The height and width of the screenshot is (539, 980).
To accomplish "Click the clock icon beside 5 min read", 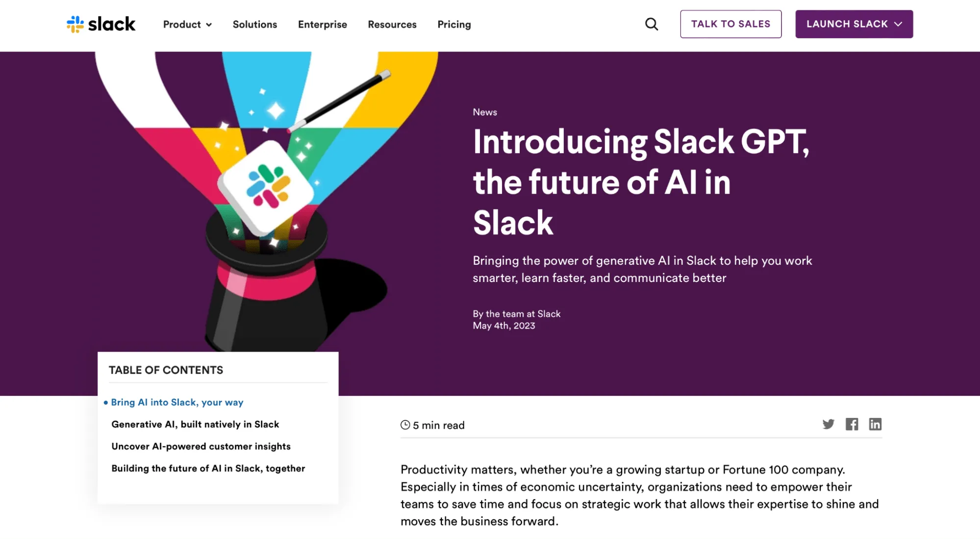I will (x=405, y=425).
